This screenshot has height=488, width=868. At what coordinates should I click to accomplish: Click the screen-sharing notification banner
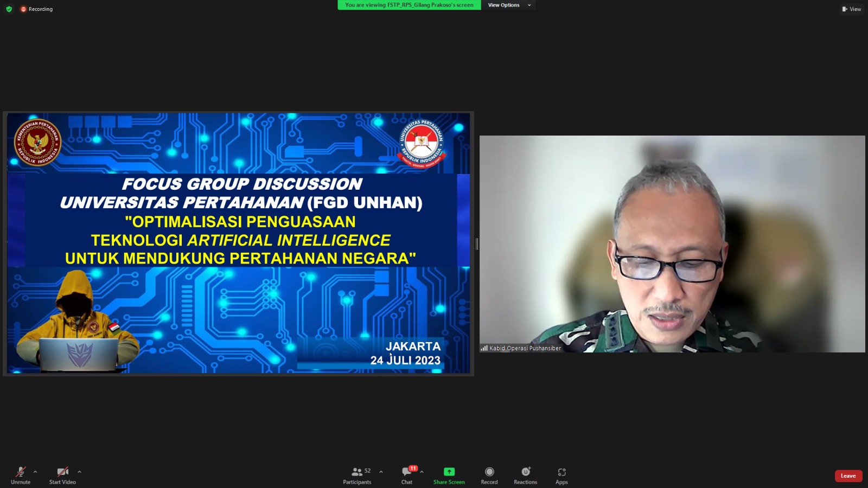point(409,5)
